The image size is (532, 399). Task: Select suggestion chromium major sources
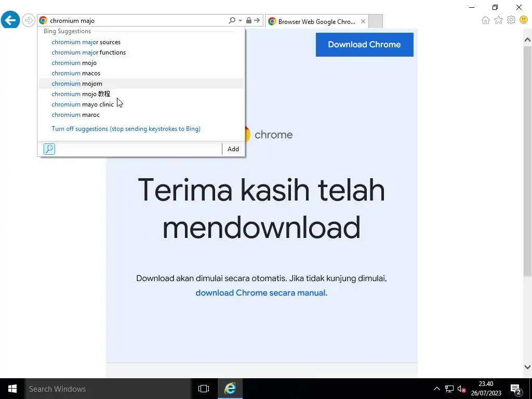(141, 42)
